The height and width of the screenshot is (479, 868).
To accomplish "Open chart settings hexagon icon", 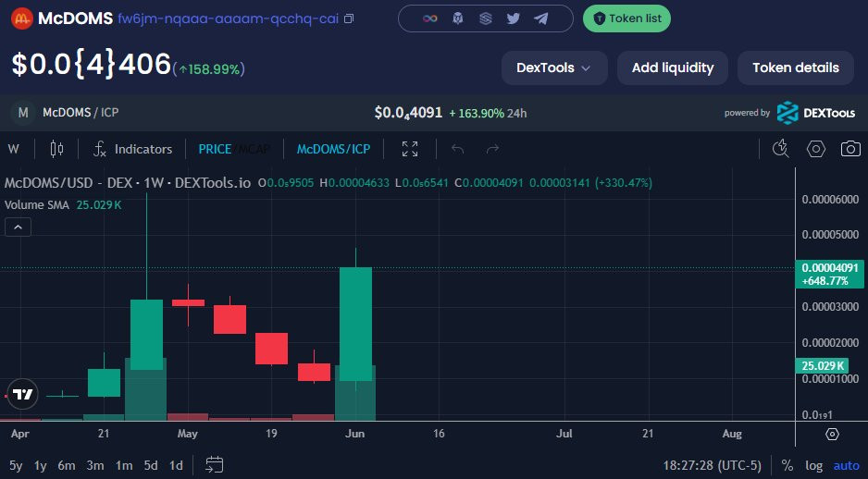I will [816, 150].
